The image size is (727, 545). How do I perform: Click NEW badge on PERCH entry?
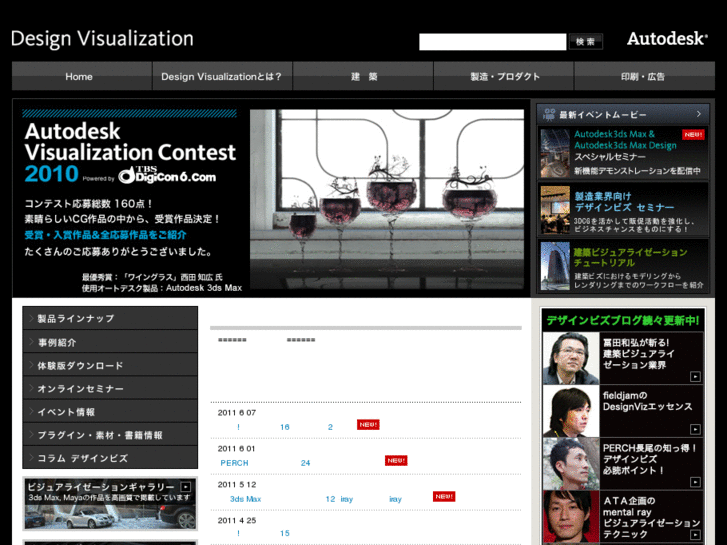[x=396, y=461]
